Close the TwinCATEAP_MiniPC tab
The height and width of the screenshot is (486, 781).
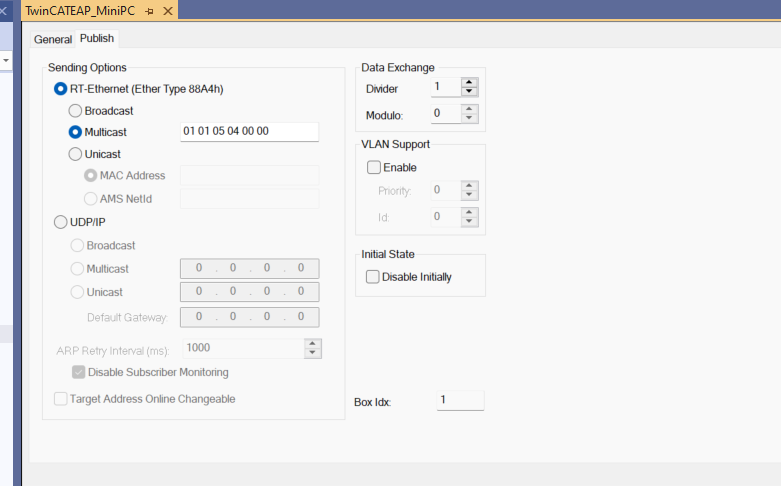tap(168, 11)
